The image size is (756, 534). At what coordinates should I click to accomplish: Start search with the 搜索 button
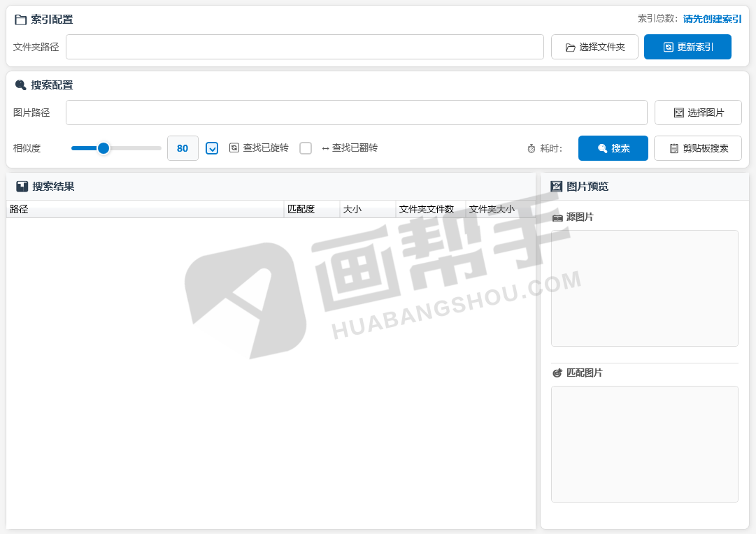tap(613, 148)
